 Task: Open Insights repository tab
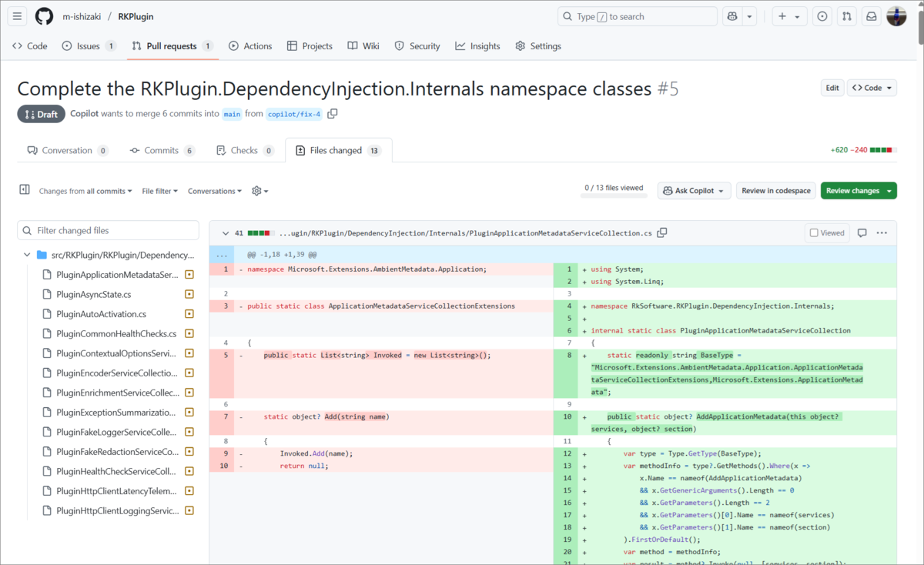pyautogui.click(x=477, y=46)
